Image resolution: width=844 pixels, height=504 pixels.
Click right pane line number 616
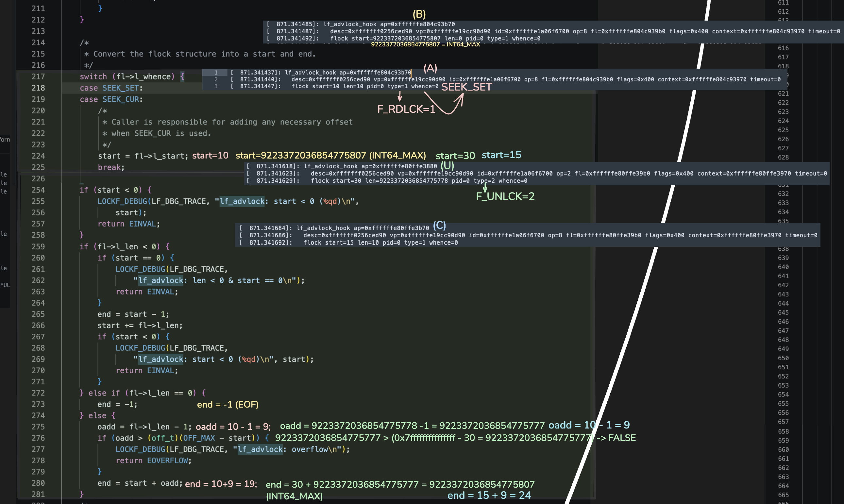(x=783, y=48)
